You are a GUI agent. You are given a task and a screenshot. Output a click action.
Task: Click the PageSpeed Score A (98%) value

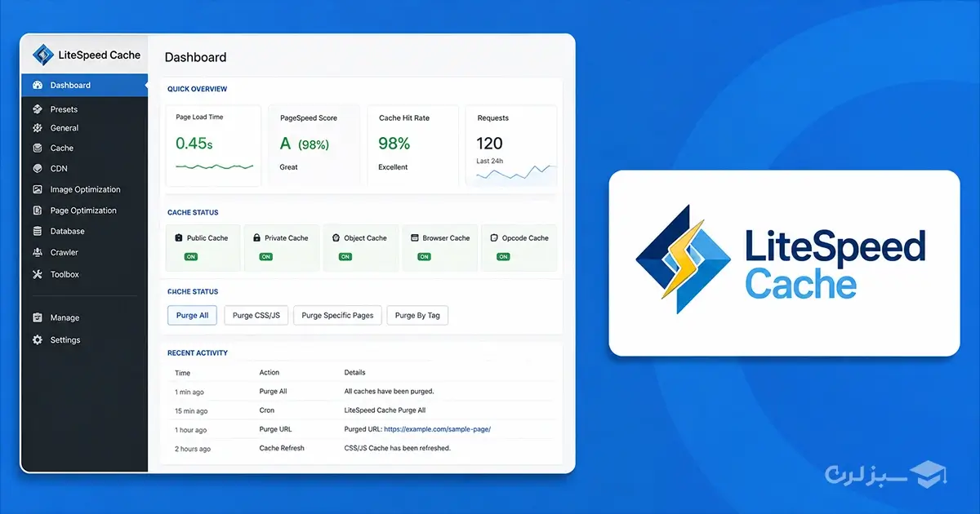305,144
